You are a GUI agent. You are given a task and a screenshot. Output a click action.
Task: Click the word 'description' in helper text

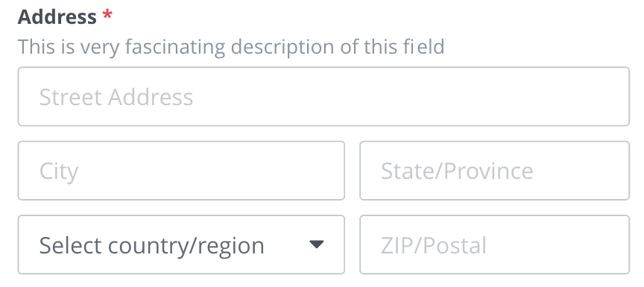[282, 48]
